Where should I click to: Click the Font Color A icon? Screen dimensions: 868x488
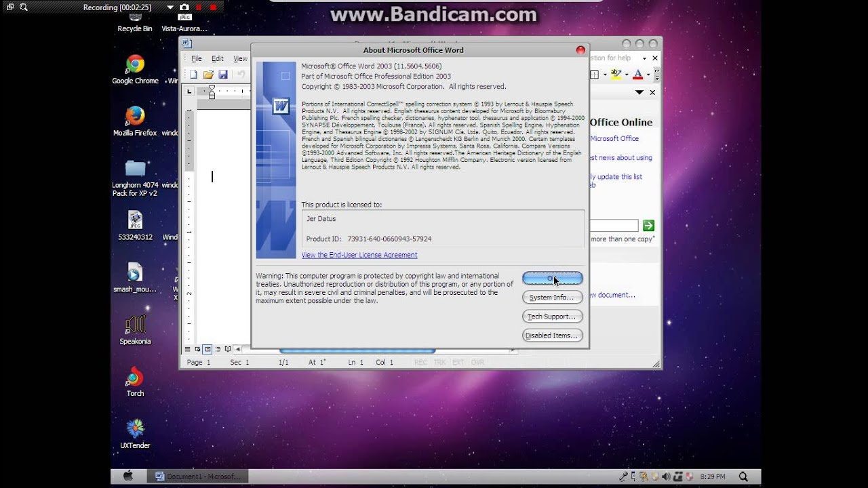click(637, 74)
